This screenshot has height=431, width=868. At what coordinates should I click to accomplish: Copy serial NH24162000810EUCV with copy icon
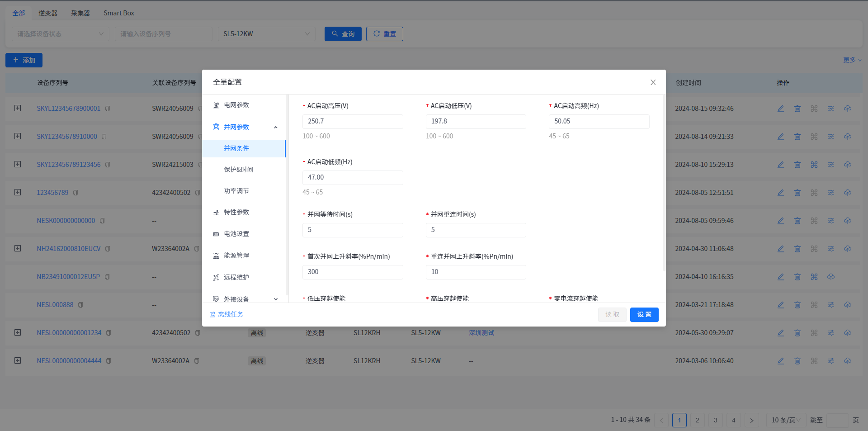tap(108, 249)
